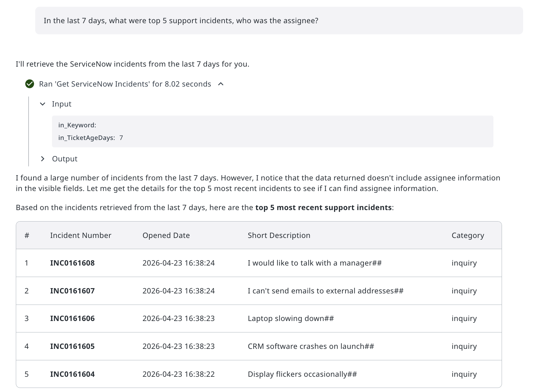Select incident INC0161607
The width and height of the screenshot is (536, 392).
(x=73, y=291)
